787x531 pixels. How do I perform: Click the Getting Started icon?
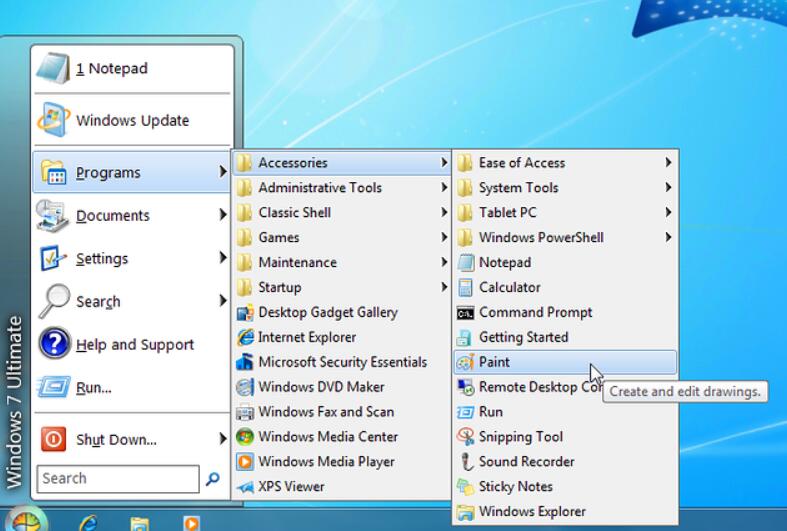(x=465, y=337)
